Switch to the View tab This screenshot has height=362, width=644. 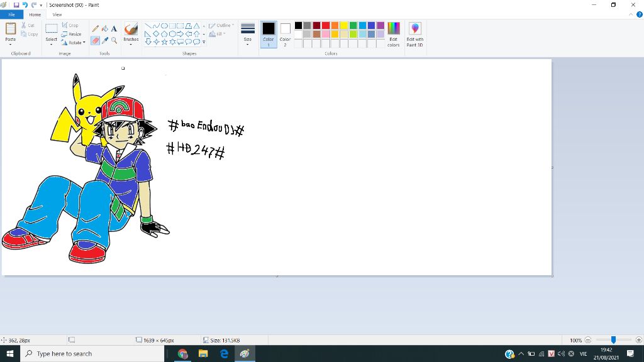(57, 14)
